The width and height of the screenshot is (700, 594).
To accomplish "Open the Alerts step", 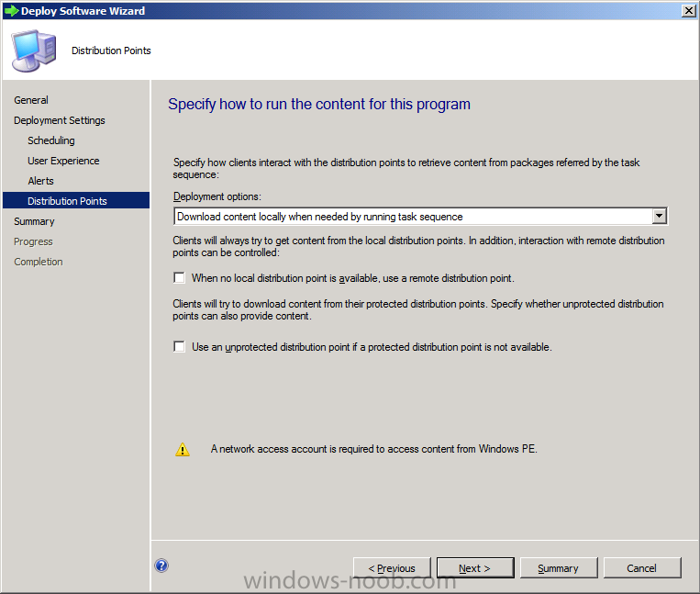I will point(40,181).
